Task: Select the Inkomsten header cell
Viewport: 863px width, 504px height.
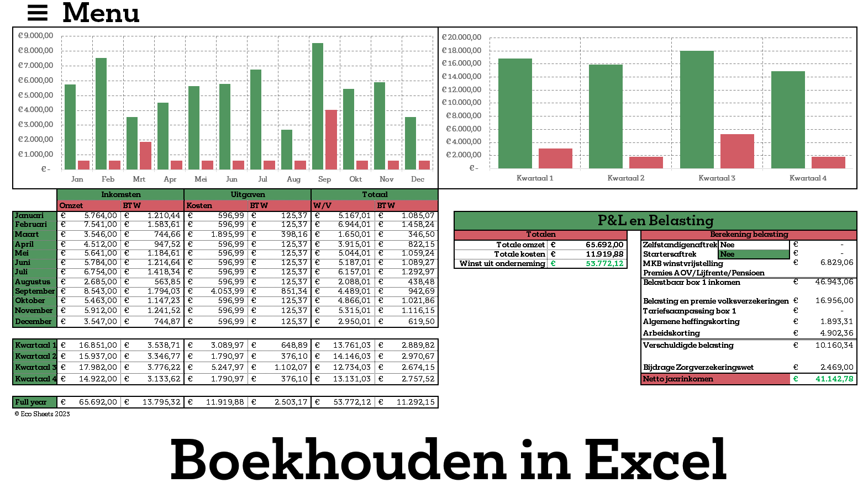Action: point(120,195)
